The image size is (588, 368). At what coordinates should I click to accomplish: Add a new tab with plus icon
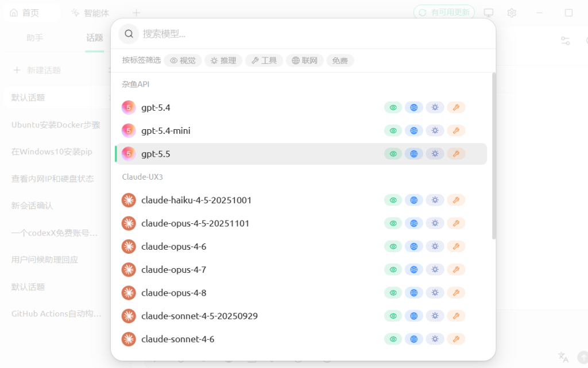pos(136,13)
